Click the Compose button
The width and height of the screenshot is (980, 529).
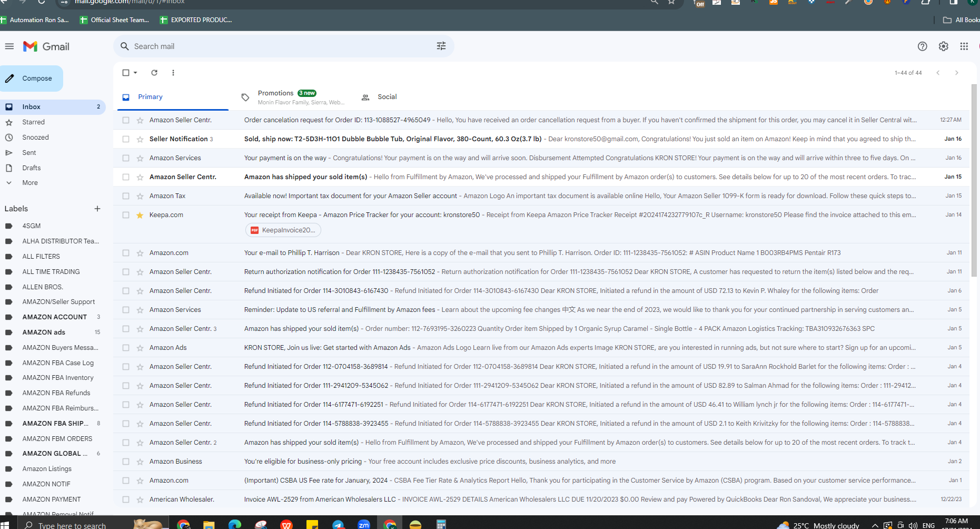[31, 79]
